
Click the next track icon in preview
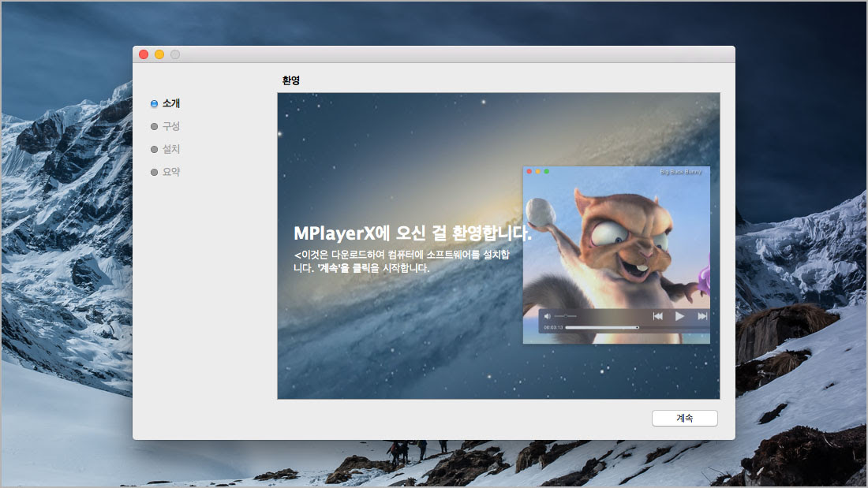pos(702,316)
